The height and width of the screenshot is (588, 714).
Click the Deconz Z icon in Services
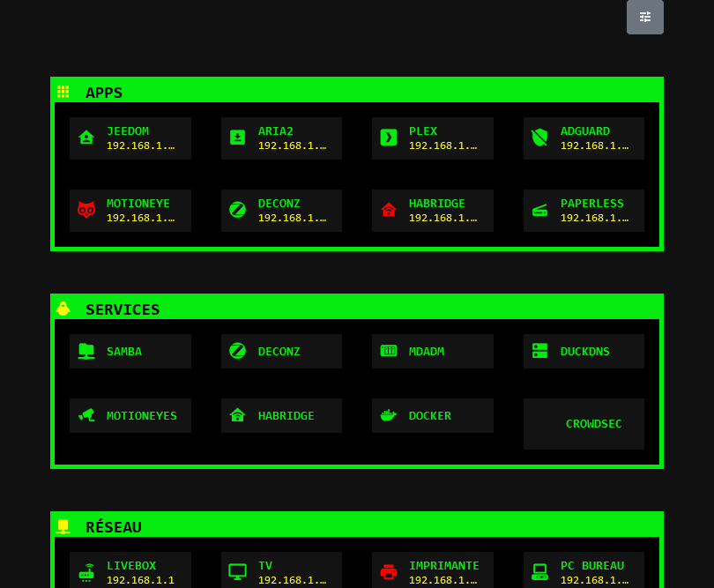(x=237, y=351)
